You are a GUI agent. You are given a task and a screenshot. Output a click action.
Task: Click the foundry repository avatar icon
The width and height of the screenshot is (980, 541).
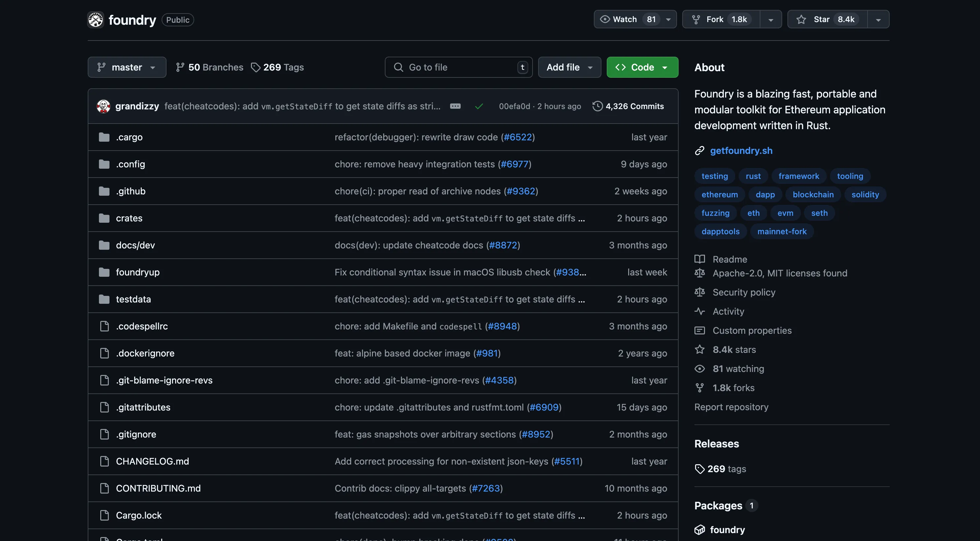[96, 20]
